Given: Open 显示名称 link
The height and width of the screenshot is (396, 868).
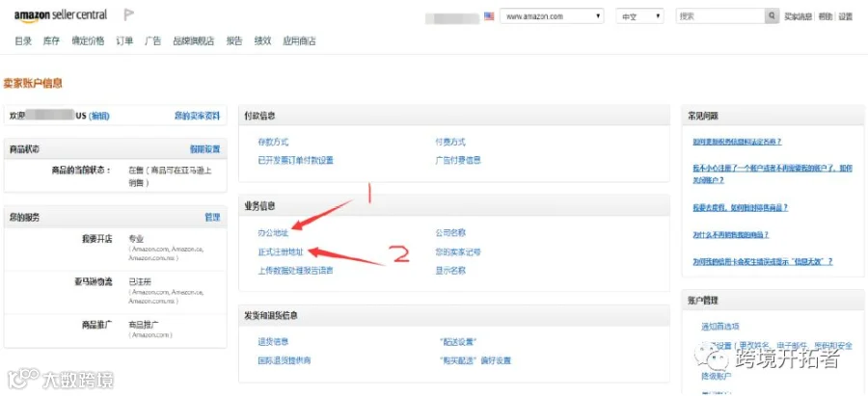Looking at the screenshot, I should point(450,271).
